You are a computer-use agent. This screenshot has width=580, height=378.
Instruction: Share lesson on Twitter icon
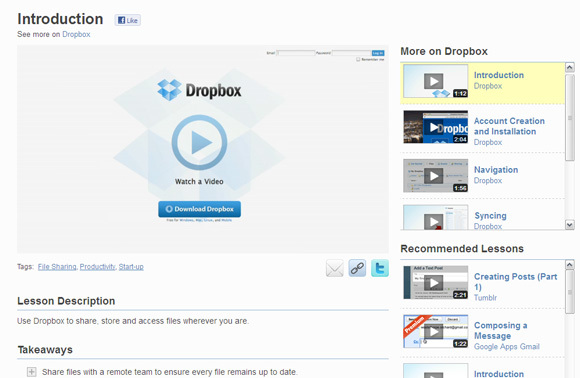[380, 268]
